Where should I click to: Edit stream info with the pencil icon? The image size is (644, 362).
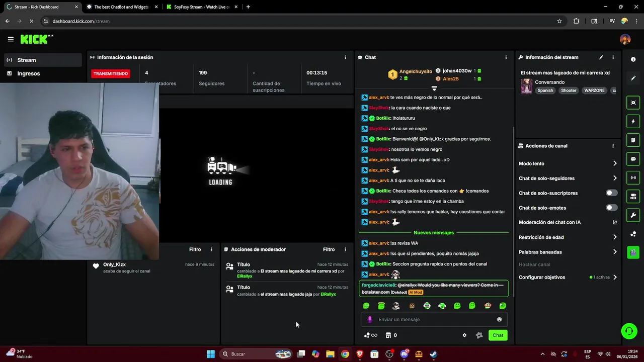click(x=601, y=57)
